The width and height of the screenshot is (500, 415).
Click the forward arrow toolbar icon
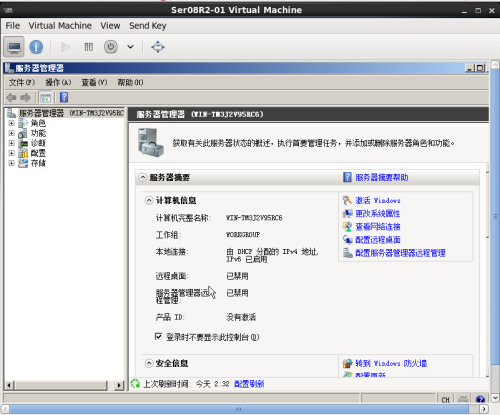(25, 98)
